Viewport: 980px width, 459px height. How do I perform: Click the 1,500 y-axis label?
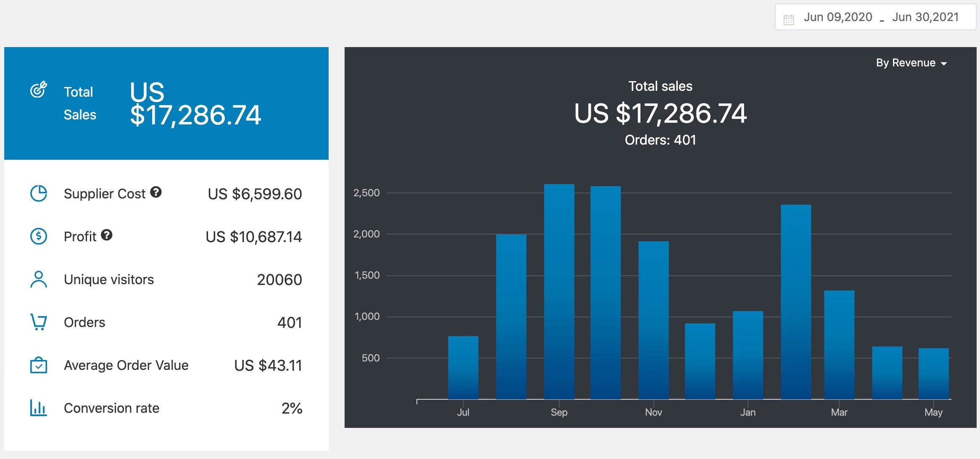click(x=367, y=275)
